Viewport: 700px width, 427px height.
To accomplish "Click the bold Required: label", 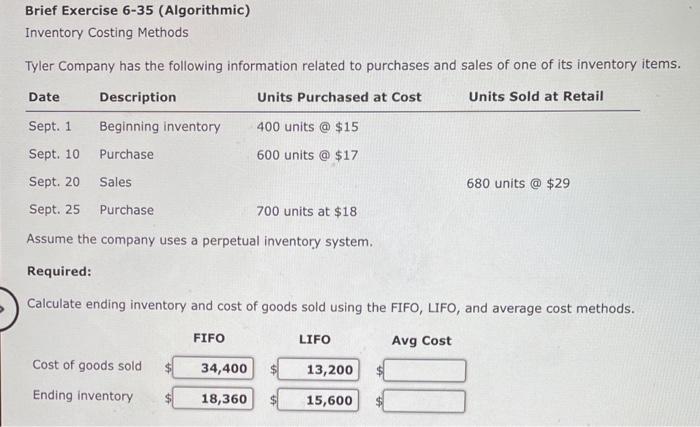I will 59,271.
